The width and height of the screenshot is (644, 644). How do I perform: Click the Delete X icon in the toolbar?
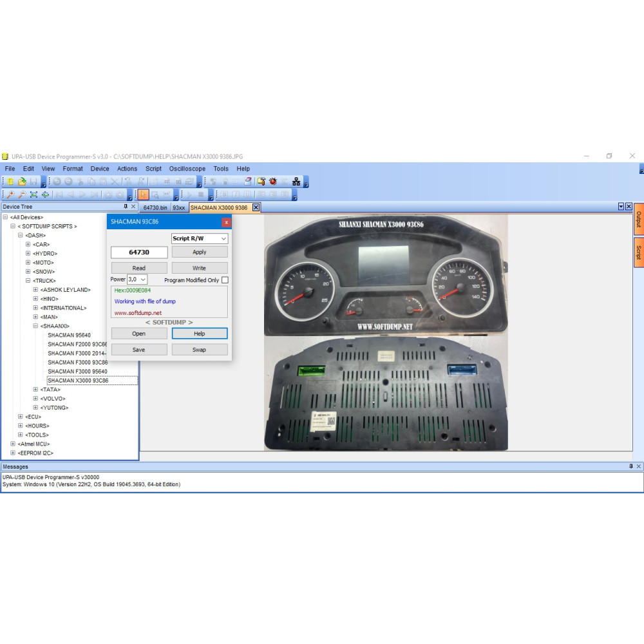[115, 182]
